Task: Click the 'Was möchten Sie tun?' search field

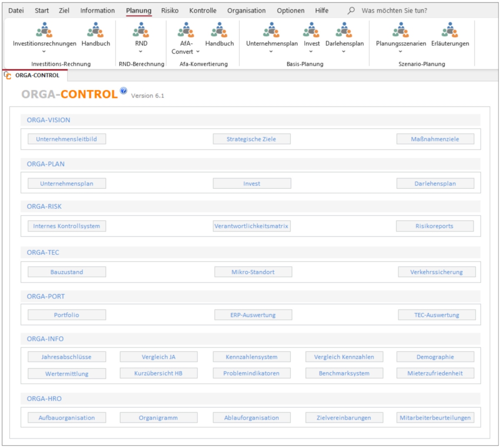Action: 394,10
